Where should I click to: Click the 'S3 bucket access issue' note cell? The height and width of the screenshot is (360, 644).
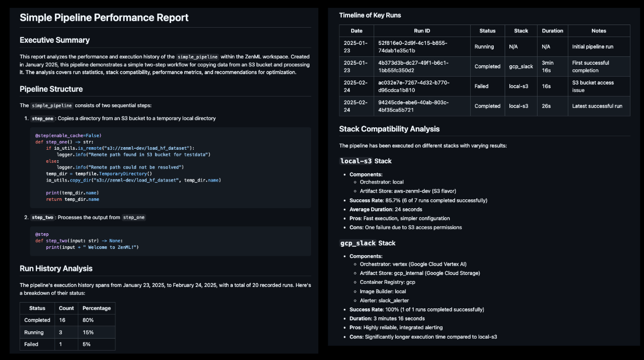[593, 86]
